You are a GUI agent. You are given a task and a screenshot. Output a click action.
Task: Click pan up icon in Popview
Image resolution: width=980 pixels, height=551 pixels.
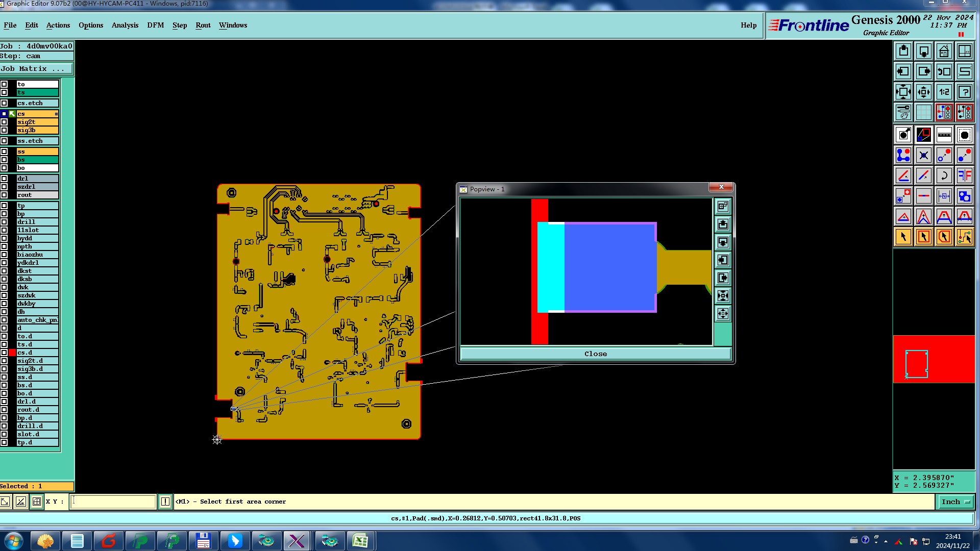click(723, 224)
